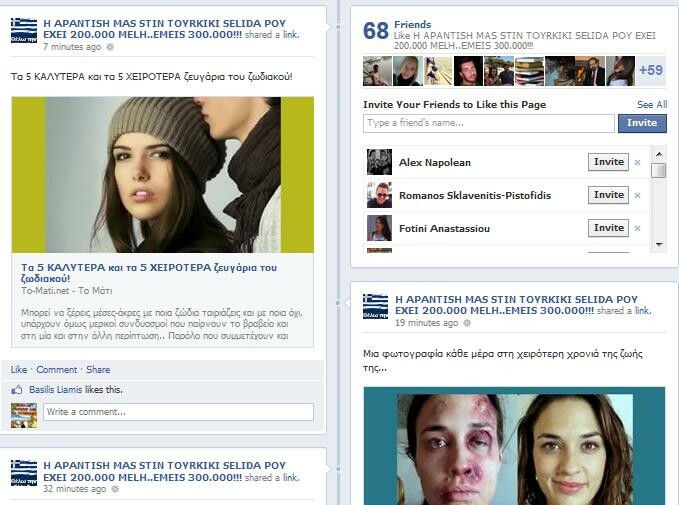Click 32 minutes ago timestamp
This screenshot has width=679, height=505.
tap(74, 489)
